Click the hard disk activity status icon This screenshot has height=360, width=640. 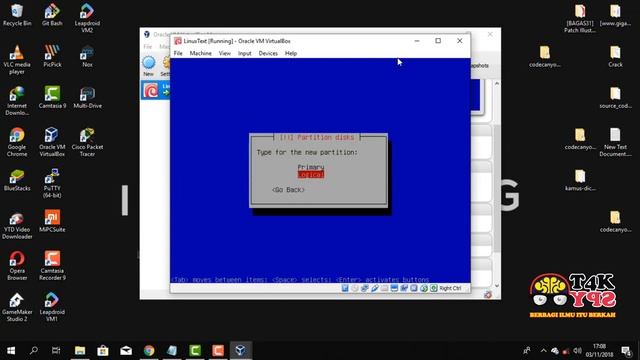345,288
